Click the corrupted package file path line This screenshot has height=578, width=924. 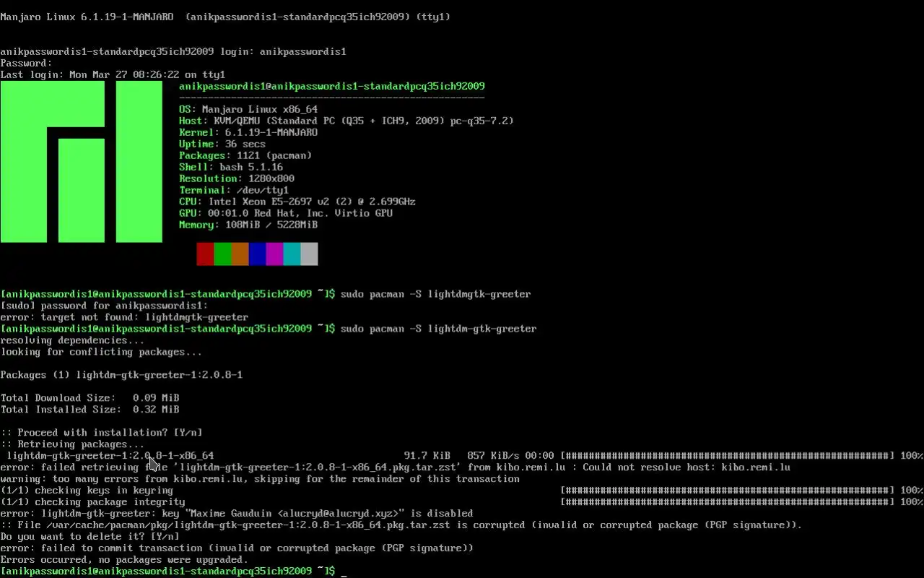point(401,525)
